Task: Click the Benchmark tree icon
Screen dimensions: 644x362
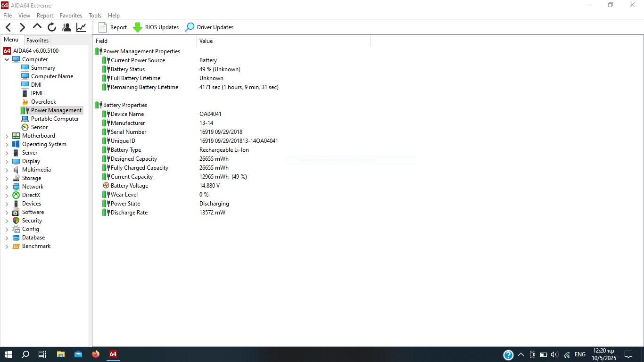Action: click(x=16, y=246)
